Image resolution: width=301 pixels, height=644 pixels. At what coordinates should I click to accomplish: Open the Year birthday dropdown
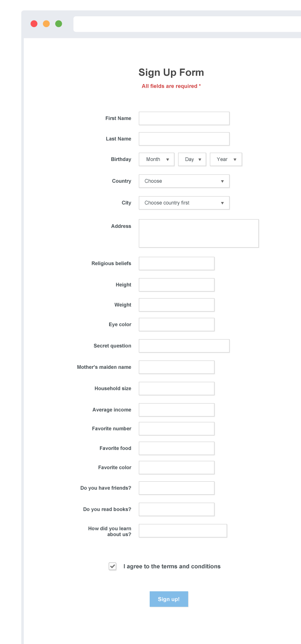click(226, 159)
